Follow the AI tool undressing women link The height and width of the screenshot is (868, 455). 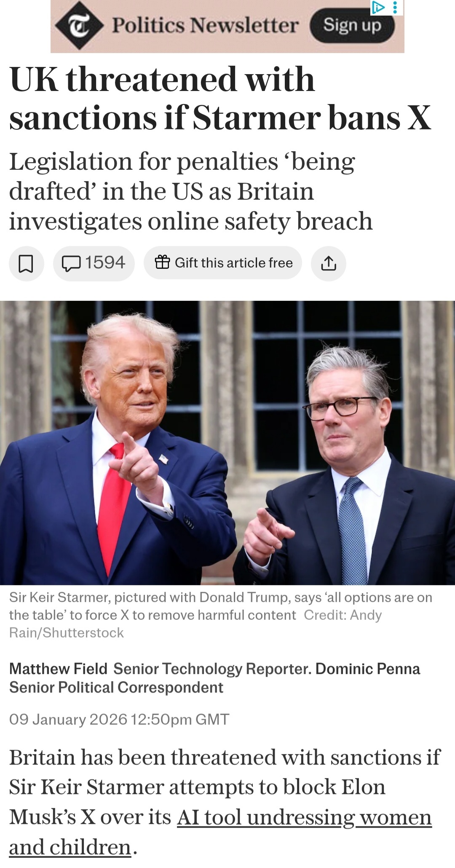click(x=304, y=817)
